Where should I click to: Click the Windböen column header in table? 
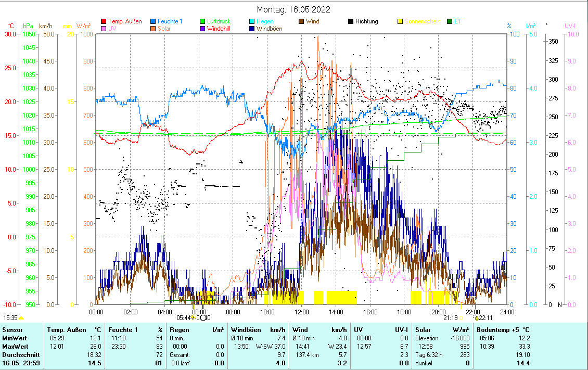tap(246, 329)
